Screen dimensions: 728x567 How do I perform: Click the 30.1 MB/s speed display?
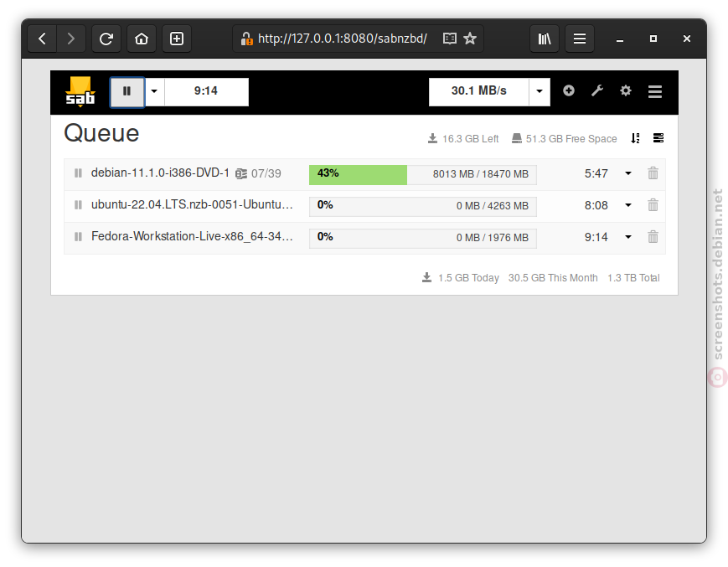point(478,91)
